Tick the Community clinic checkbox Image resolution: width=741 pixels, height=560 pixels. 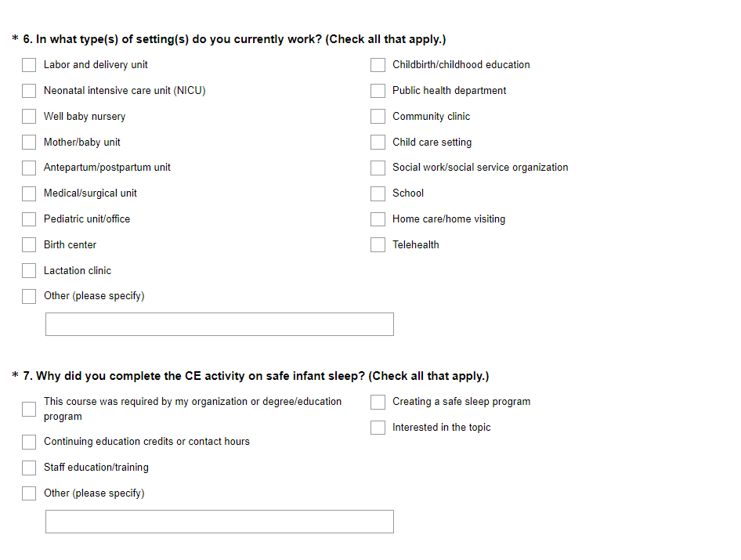coord(378,117)
